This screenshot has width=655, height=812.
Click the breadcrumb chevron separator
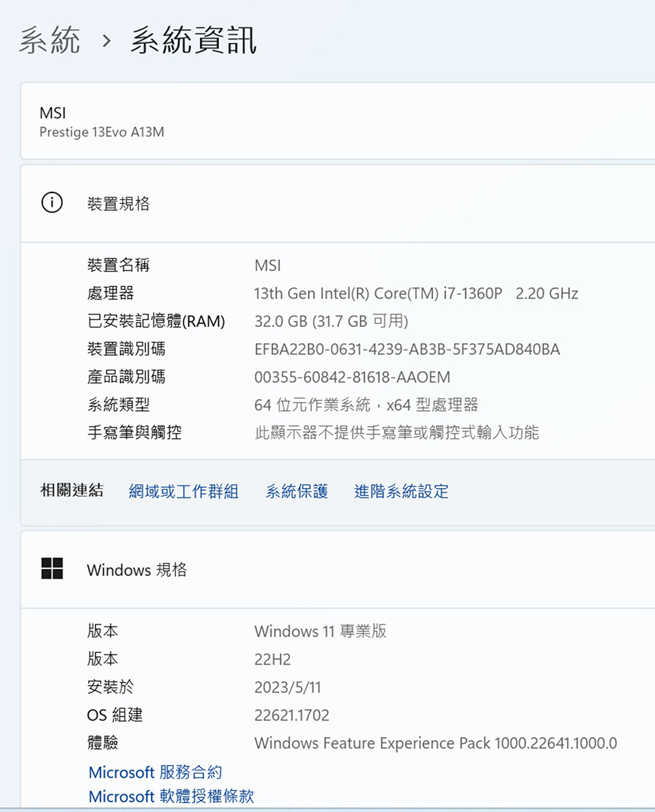(x=106, y=41)
